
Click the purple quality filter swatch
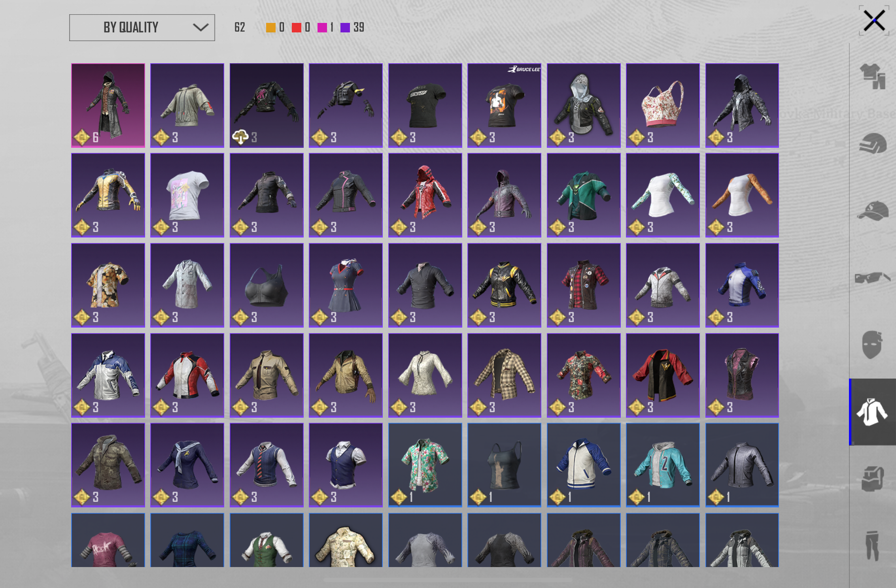(345, 27)
